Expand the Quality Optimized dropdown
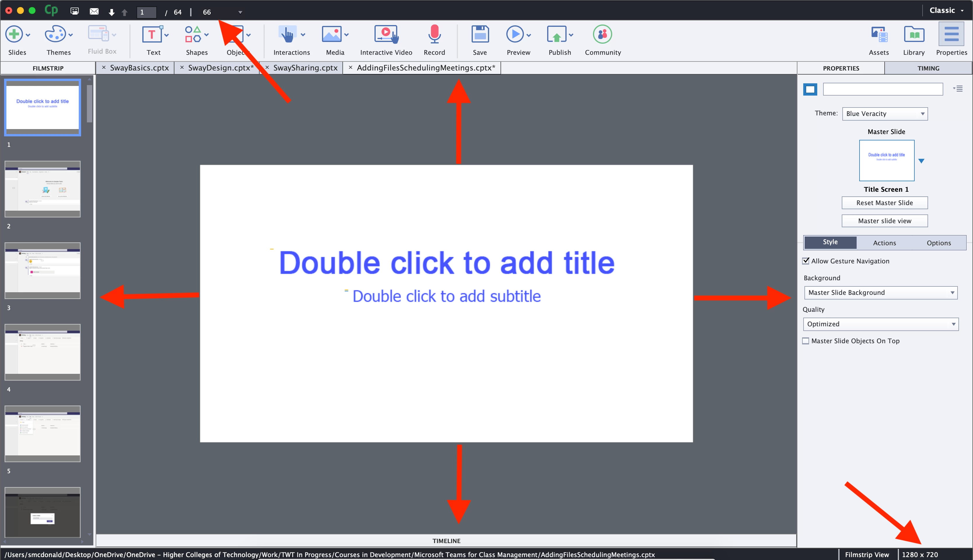The height and width of the screenshot is (560, 973). [881, 324]
